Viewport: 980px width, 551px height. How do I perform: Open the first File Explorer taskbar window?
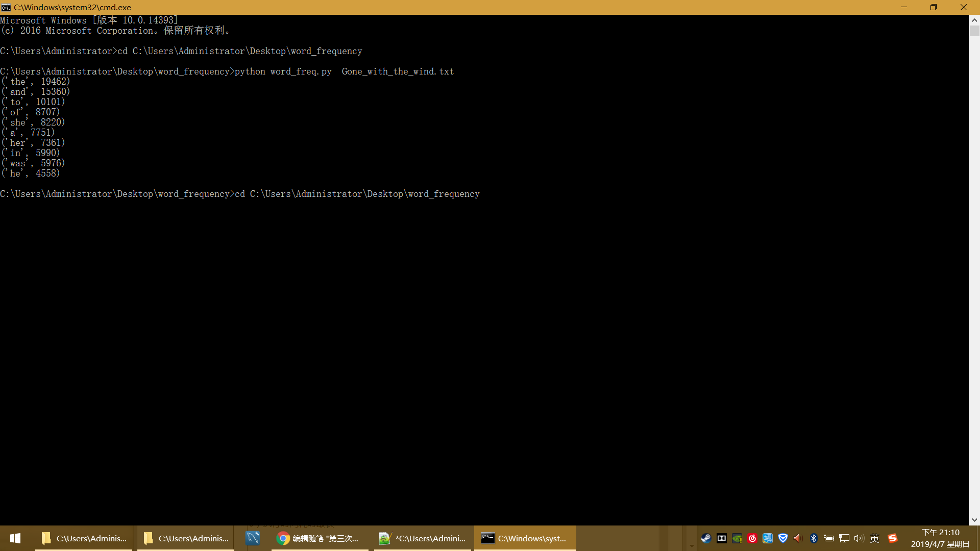(84, 538)
